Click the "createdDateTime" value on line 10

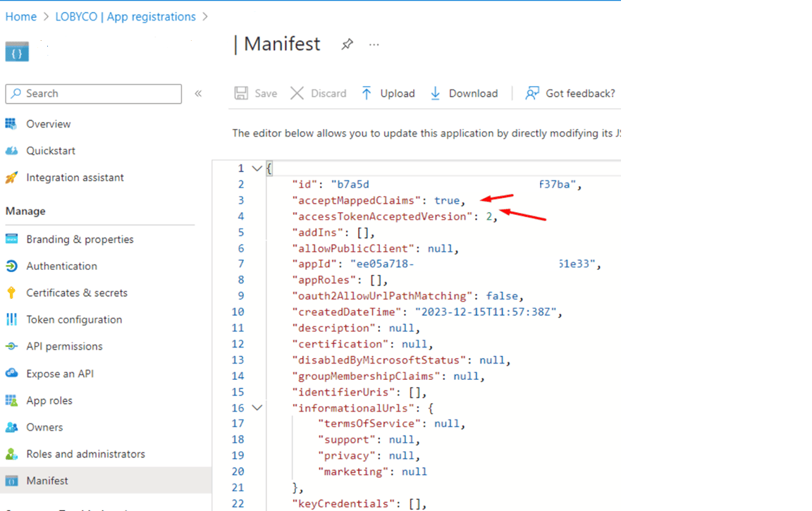pos(485,312)
